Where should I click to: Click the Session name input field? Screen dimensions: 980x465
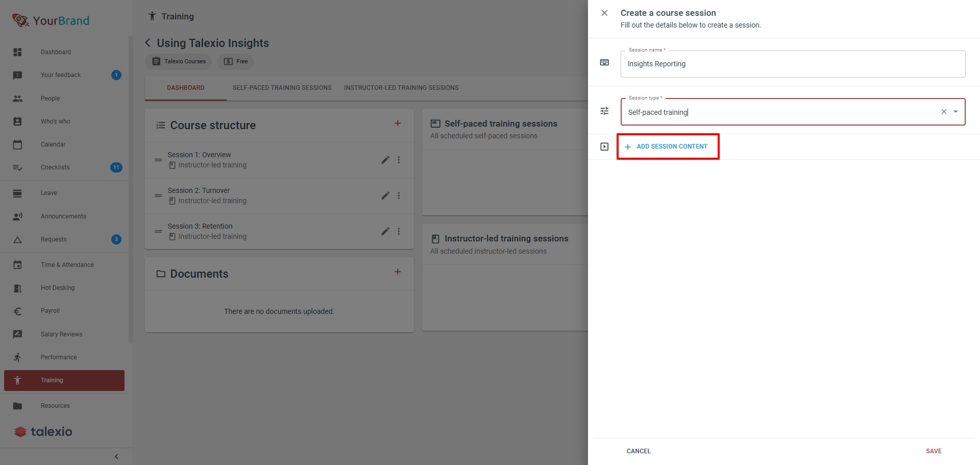click(793, 64)
